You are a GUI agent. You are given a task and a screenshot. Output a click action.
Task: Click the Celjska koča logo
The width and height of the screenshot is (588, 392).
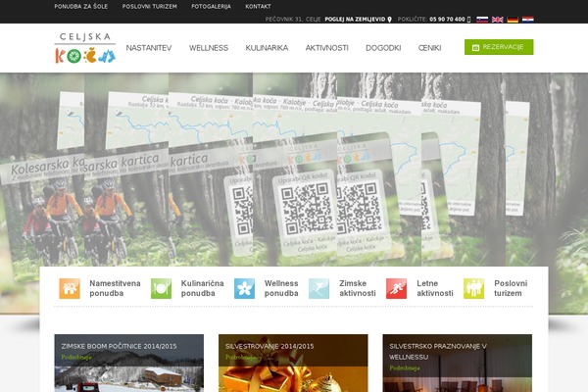click(85, 48)
